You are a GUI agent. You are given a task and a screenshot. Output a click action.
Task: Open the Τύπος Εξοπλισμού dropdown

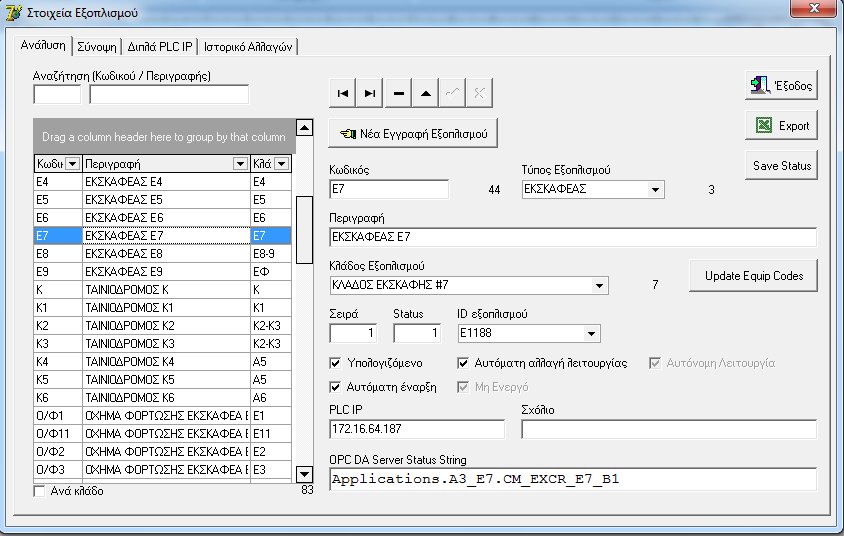[x=655, y=189]
